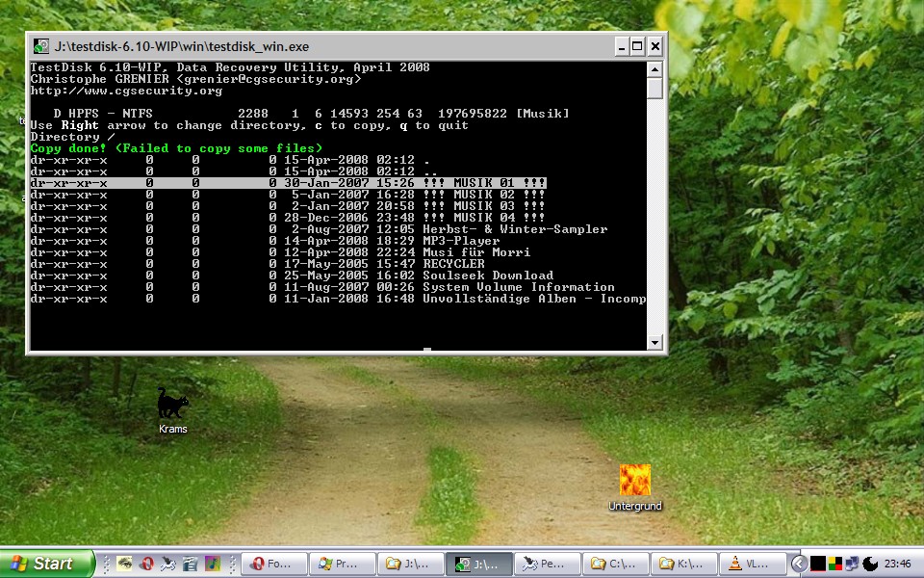
Task: Click the colored squares tray icon
Action: click(835, 564)
